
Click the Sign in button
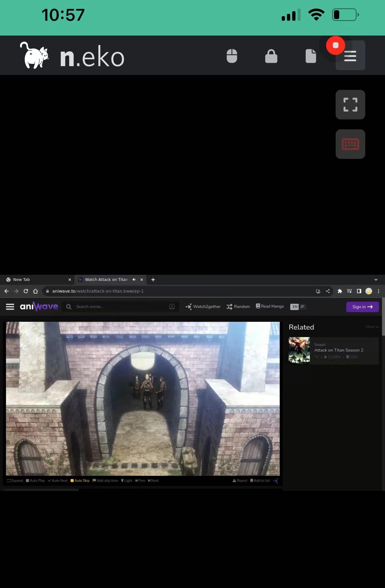[362, 307]
